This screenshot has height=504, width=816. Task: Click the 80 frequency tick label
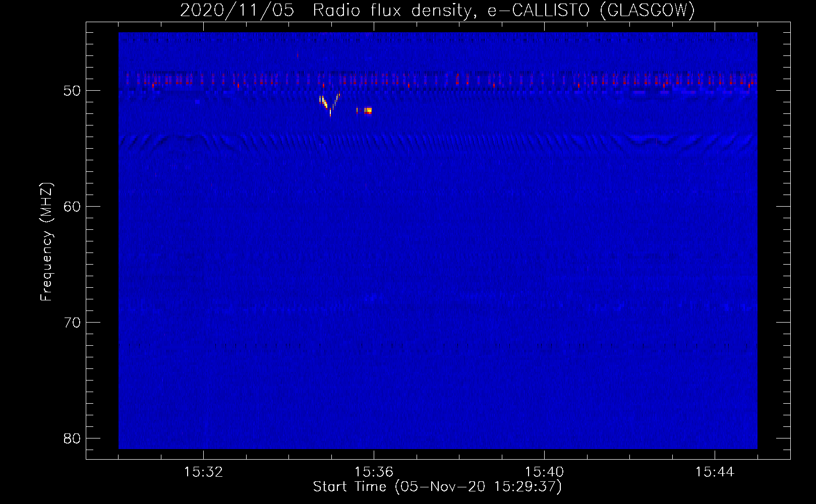point(72,438)
